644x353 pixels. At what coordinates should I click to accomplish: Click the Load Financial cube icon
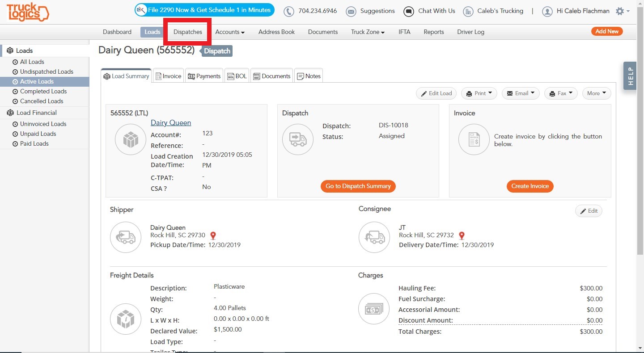pos(10,113)
